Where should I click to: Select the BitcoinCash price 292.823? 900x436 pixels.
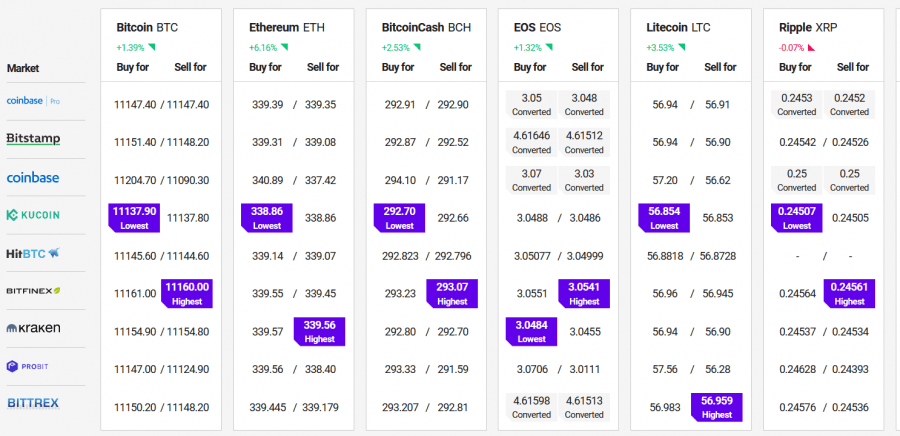click(400, 256)
